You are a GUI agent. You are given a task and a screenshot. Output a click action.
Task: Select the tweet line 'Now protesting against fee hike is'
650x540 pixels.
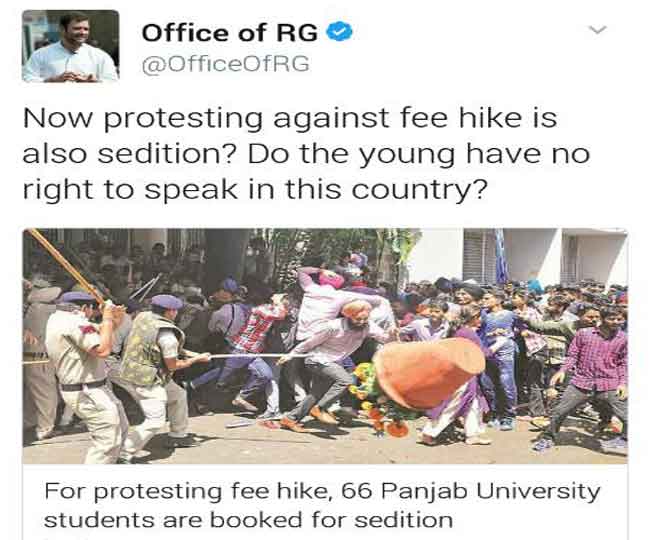290,118
